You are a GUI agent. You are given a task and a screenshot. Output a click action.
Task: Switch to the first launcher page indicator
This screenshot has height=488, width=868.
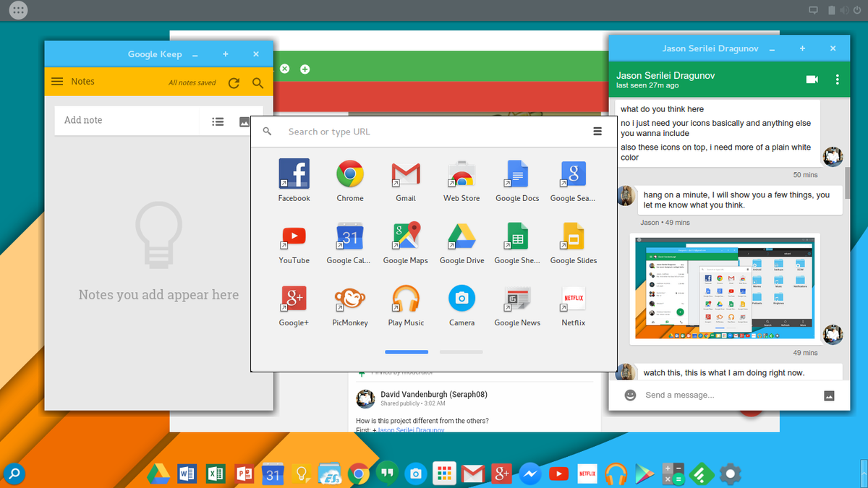pyautogui.click(x=407, y=352)
